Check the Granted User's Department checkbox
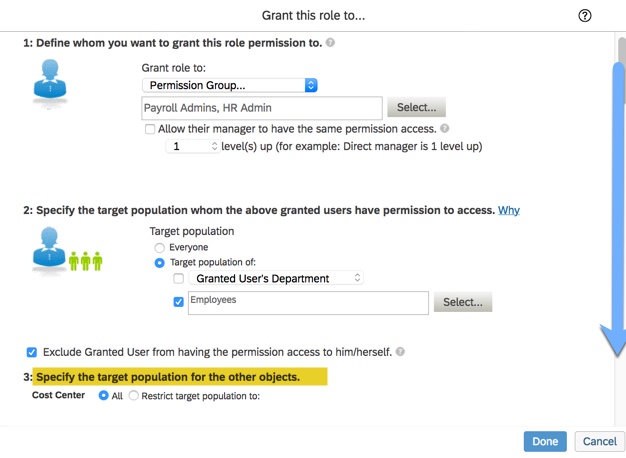 (179, 278)
